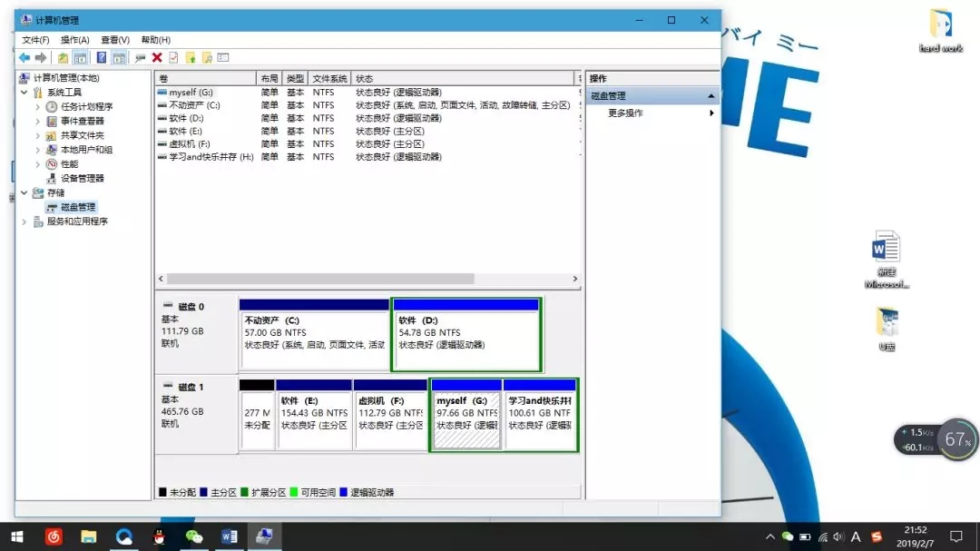This screenshot has width=980, height=551.
Task: Select the 虚拟机 (F:) volume row
Action: pyautogui.click(x=367, y=143)
